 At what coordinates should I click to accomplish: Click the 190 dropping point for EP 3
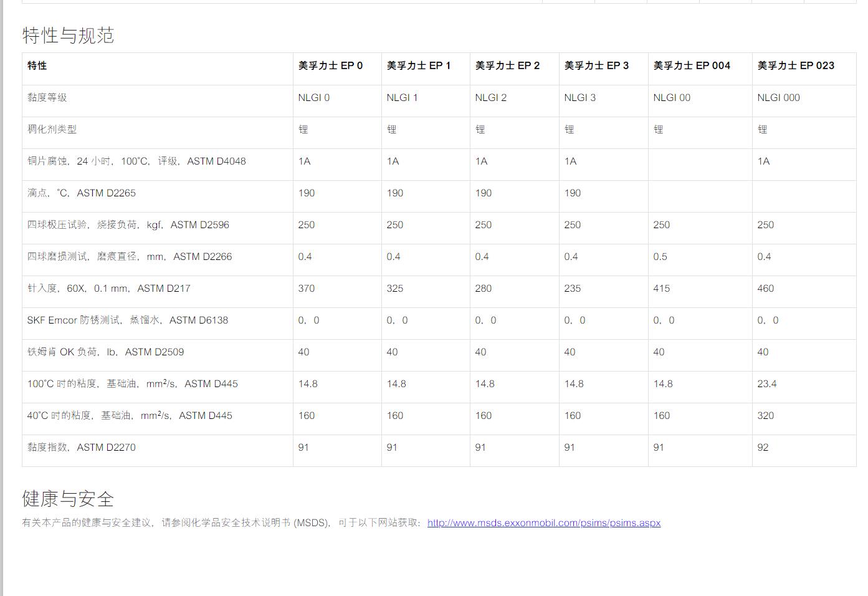click(573, 193)
